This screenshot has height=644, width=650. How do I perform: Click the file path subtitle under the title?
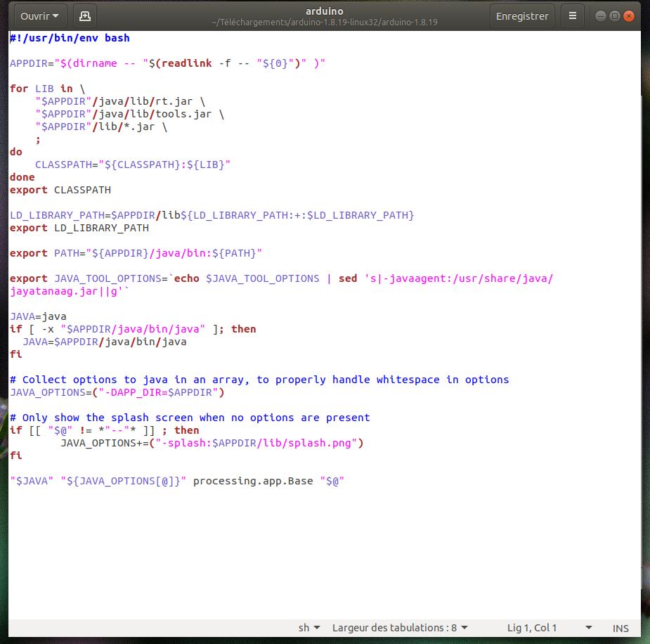tap(324, 22)
